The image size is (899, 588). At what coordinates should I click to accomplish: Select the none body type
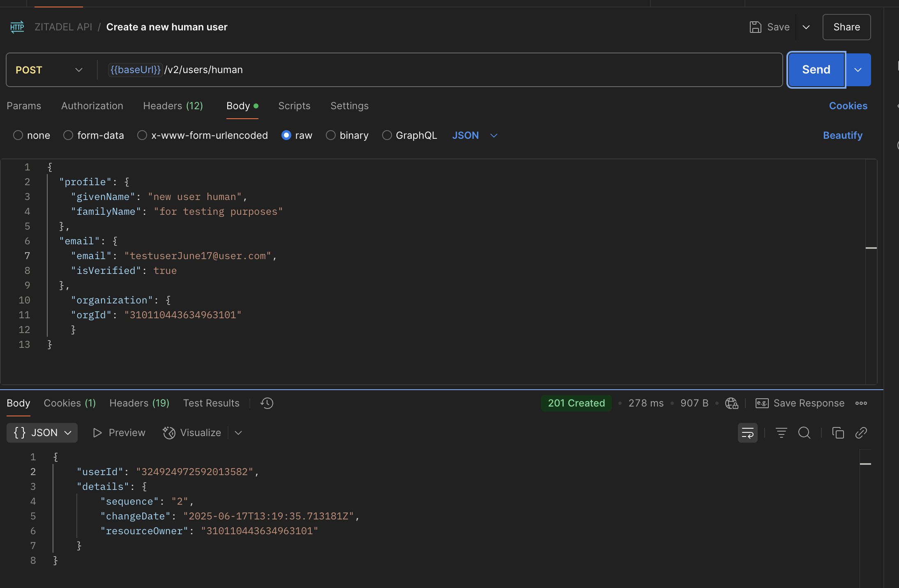pos(18,135)
